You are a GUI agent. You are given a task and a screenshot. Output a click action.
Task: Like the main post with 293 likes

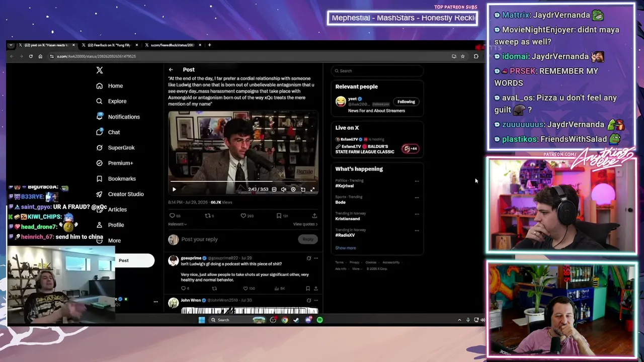click(243, 216)
